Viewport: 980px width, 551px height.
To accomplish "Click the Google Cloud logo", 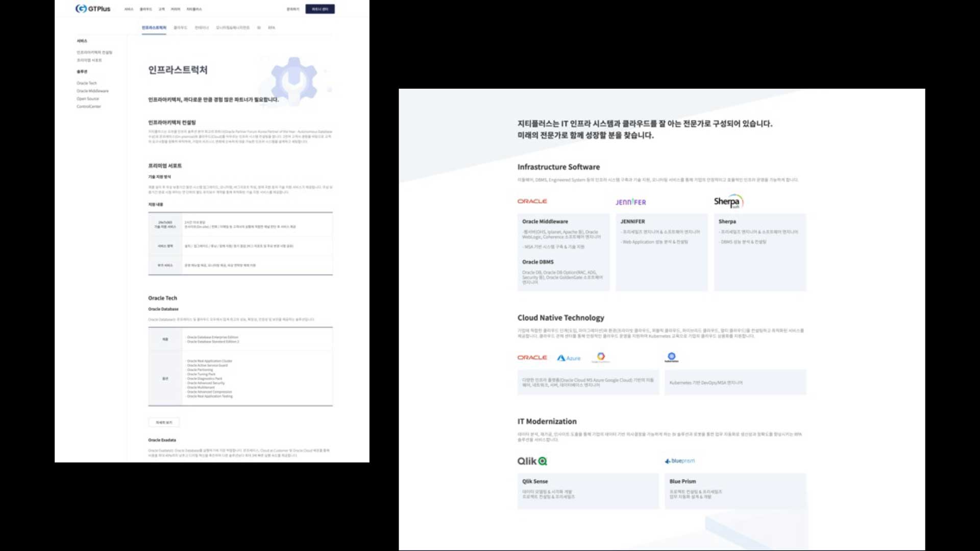I will (x=601, y=357).
